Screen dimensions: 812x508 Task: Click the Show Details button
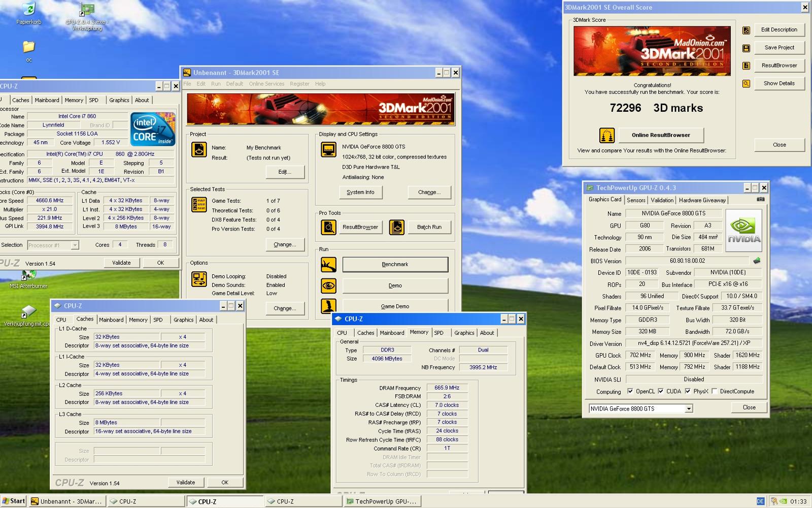[x=779, y=83]
